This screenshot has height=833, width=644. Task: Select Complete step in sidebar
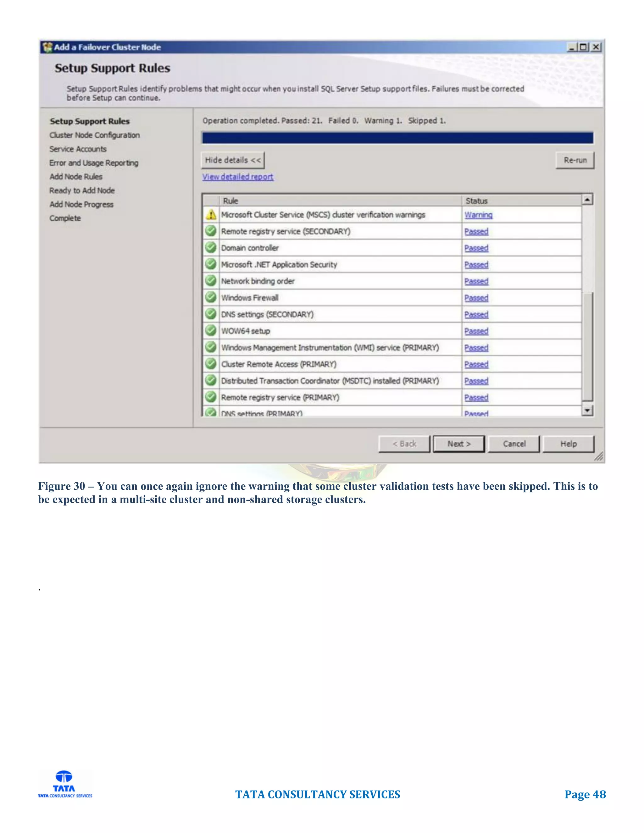[65, 218]
